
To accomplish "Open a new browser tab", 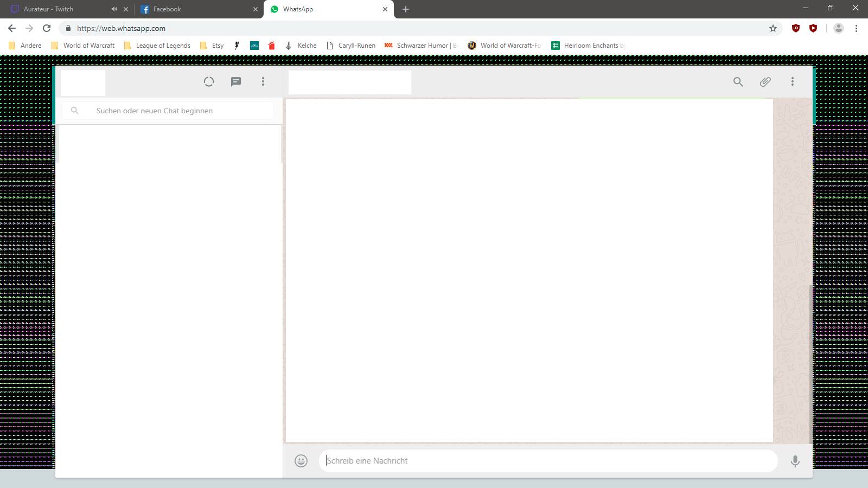I will click(x=406, y=9).
